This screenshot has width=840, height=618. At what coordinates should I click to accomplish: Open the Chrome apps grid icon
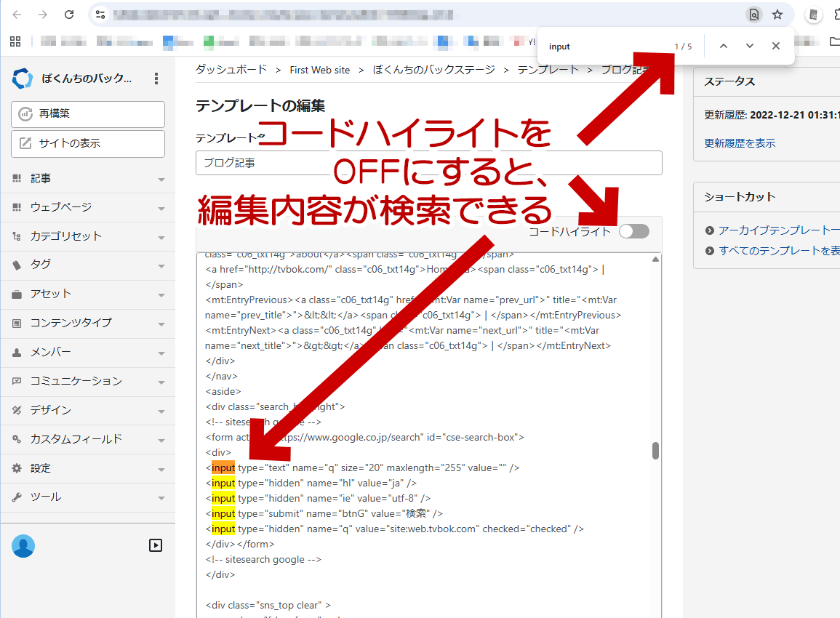(15, 41)
